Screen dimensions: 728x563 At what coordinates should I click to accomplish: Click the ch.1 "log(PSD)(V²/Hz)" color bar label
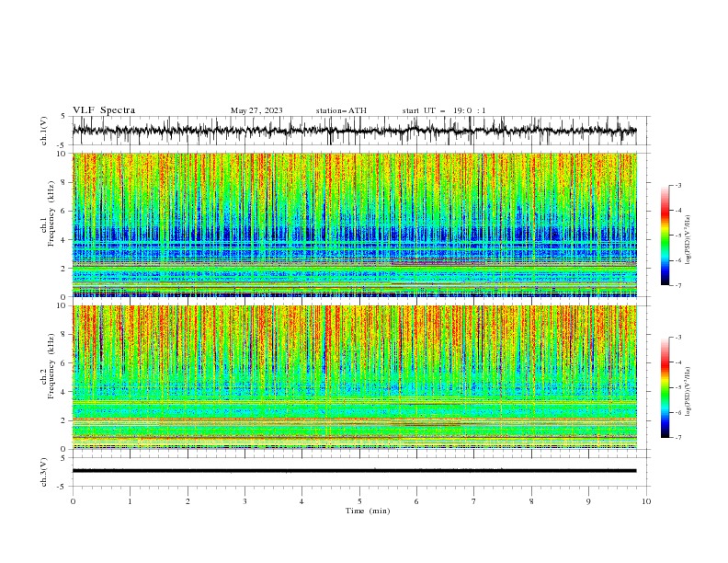pos(688,240)
